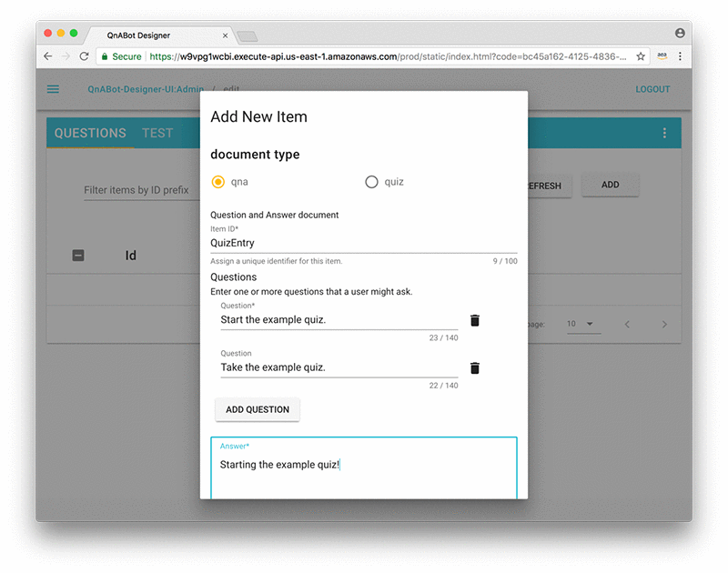
Task: Select the quiz document type
Action: point(371,182)
